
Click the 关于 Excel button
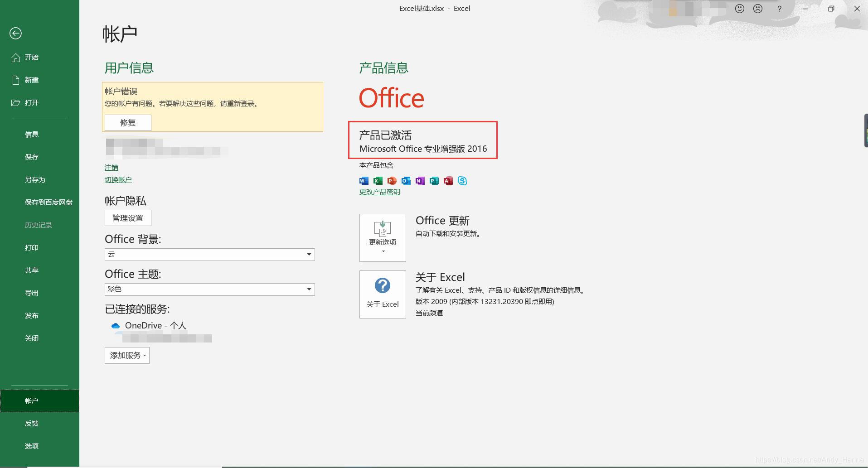pyautogui.click(x=383, y=294)
